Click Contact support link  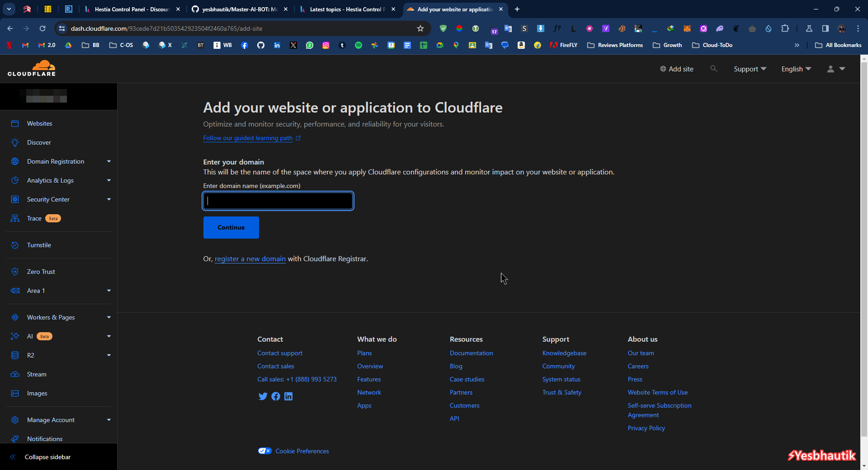pos(280,353)
